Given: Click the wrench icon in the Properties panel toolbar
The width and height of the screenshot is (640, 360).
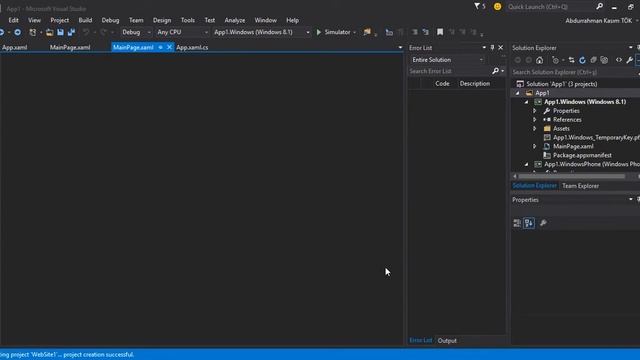Looking at the screenshot, I should [x=543, y=223].
